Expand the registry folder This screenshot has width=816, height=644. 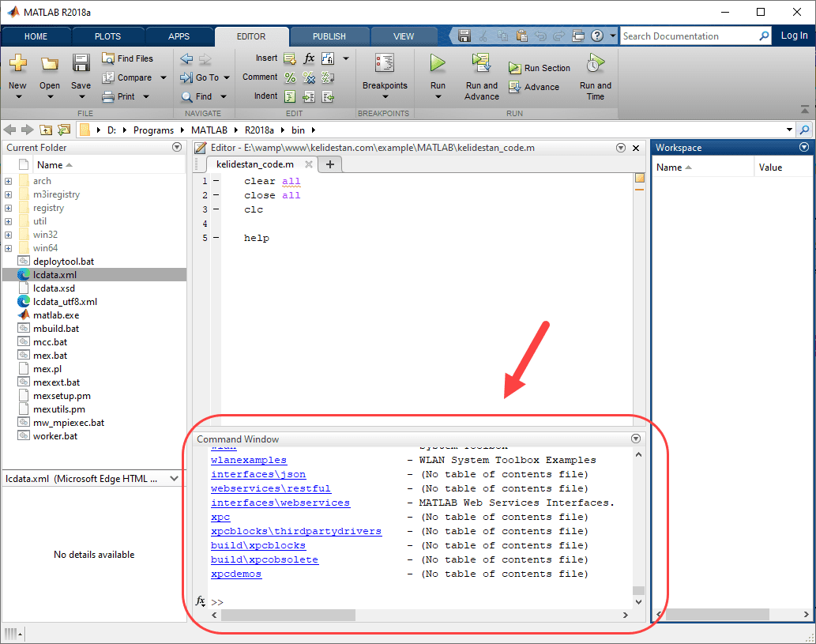click(9, 209)
